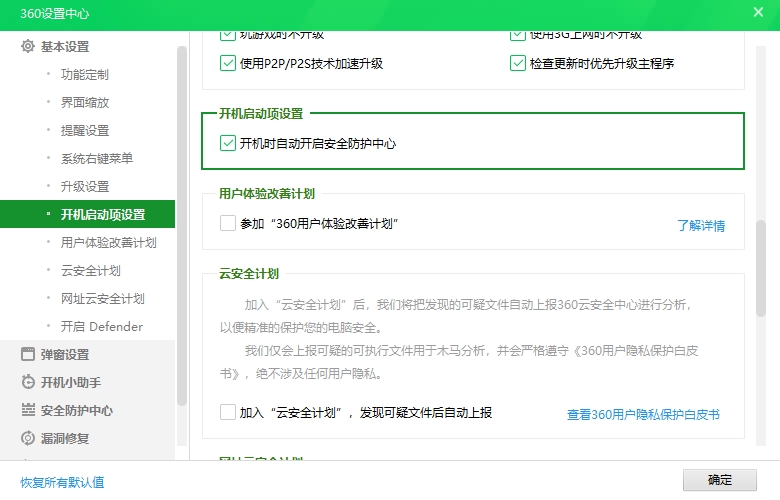Click the main content scrollbar thumb
780x500 pixels.
point(761,268)
